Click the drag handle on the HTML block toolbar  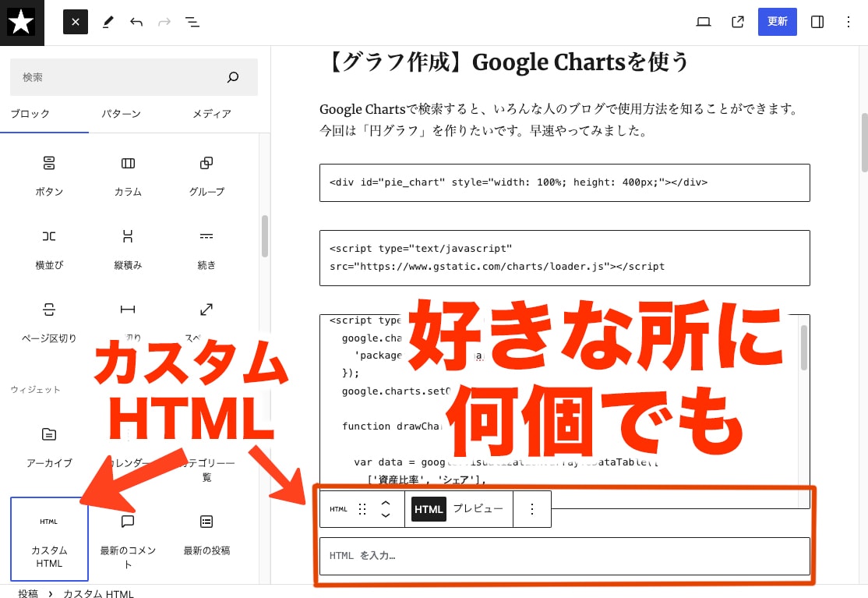pos(362,508)
